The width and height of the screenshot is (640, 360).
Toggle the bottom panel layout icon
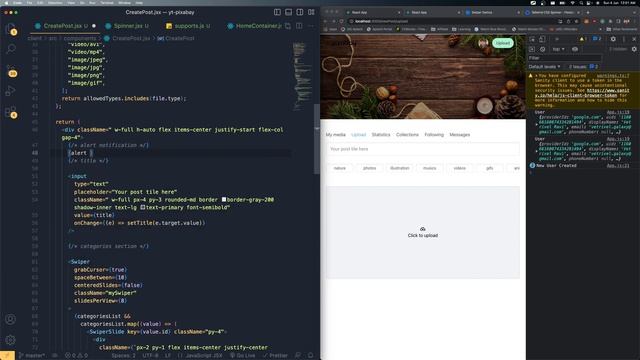tap(289, 12)
